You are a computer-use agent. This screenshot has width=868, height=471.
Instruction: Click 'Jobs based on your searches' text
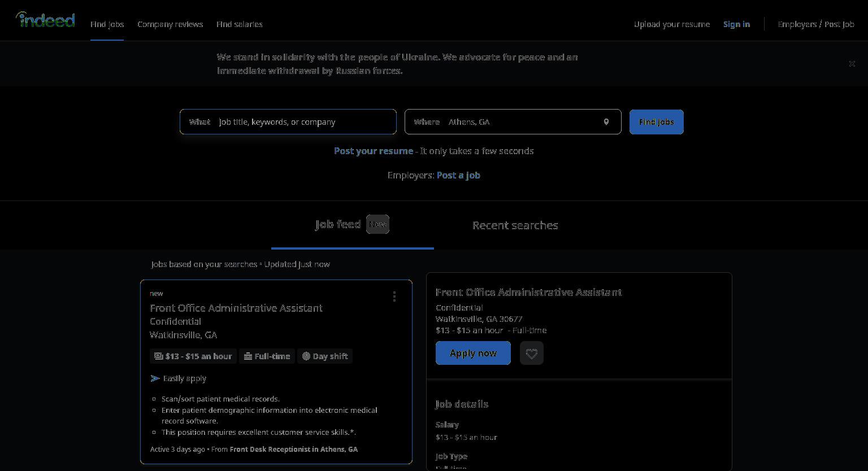(x=205, y=264)
